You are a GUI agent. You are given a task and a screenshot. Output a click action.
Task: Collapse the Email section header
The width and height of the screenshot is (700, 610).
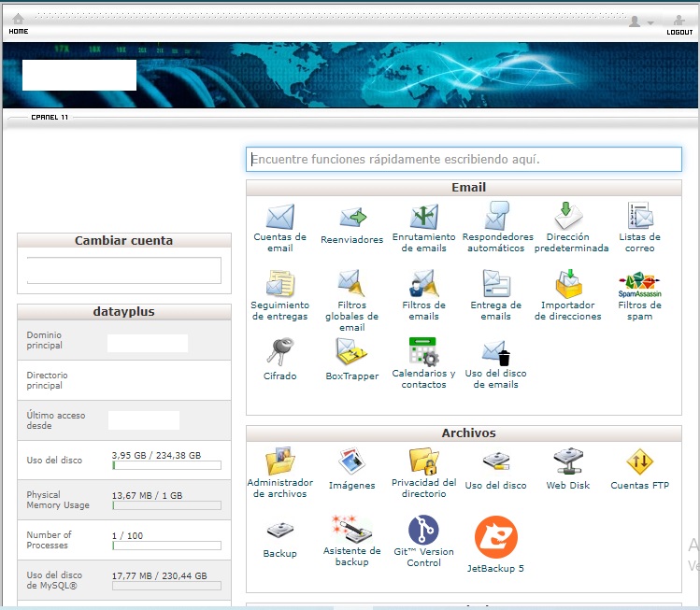click(x=464, y=188)
